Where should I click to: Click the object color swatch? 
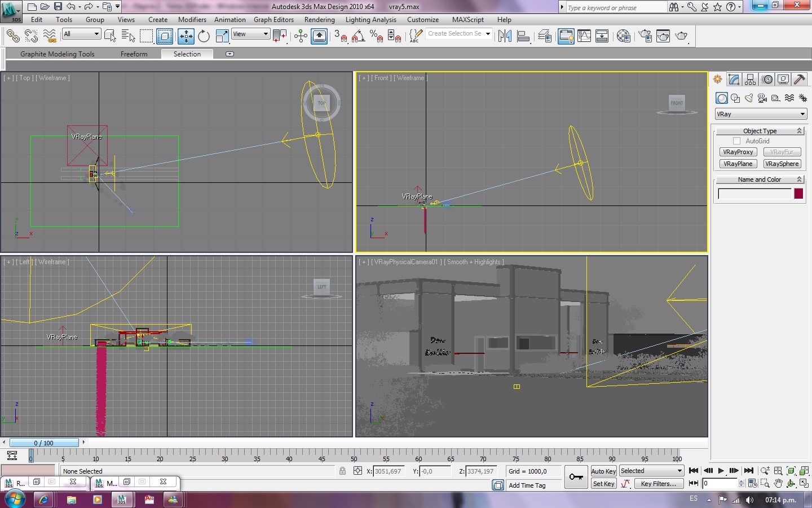pyautogui.click(x=798, y=194)
